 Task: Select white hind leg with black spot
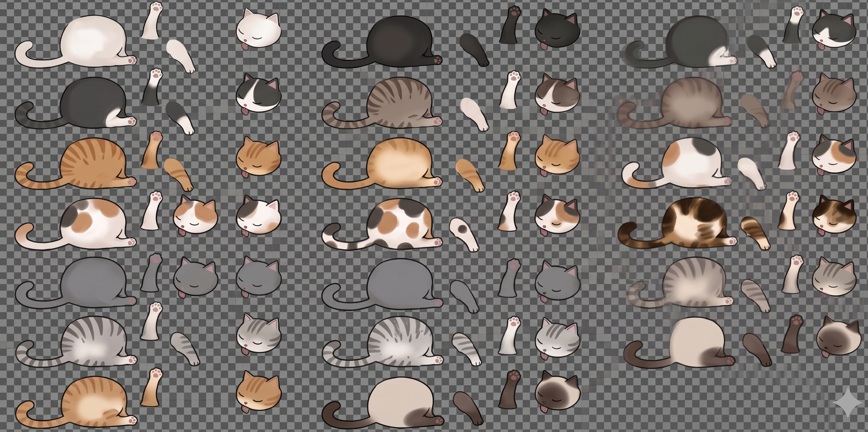464,234
